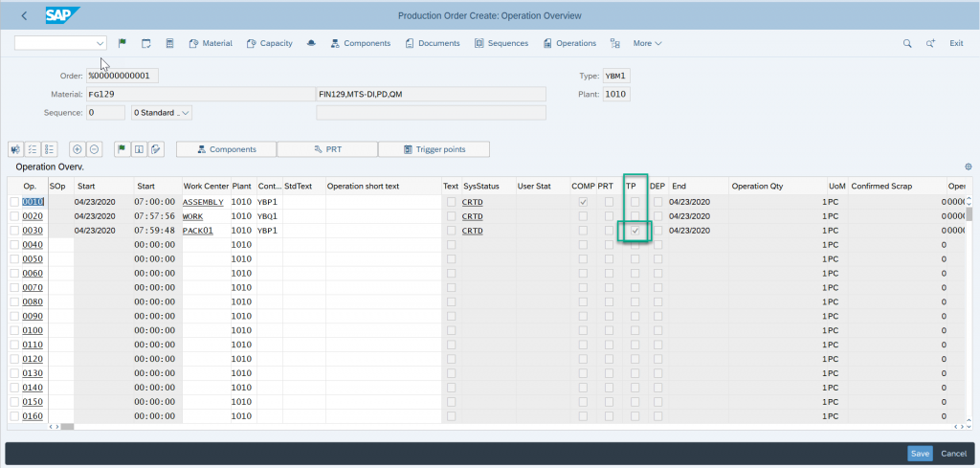Open operation 0020 link

[x=33, y=216]
